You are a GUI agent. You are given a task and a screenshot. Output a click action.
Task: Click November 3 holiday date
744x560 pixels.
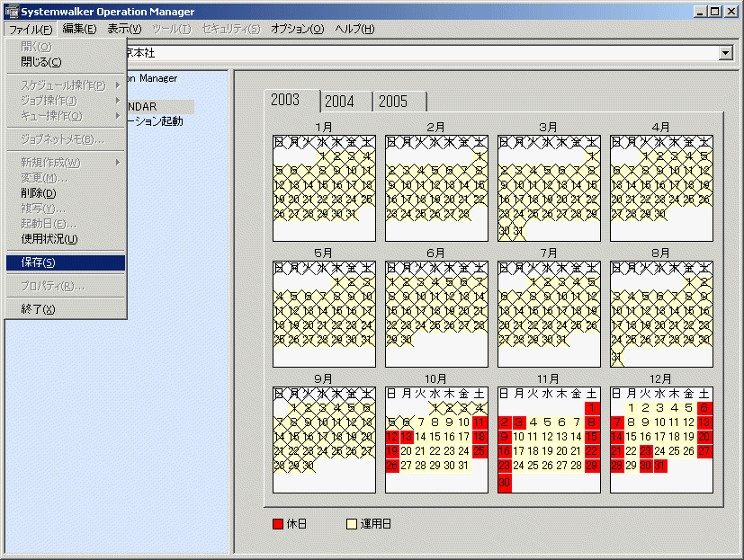click(x=518, y=422)
